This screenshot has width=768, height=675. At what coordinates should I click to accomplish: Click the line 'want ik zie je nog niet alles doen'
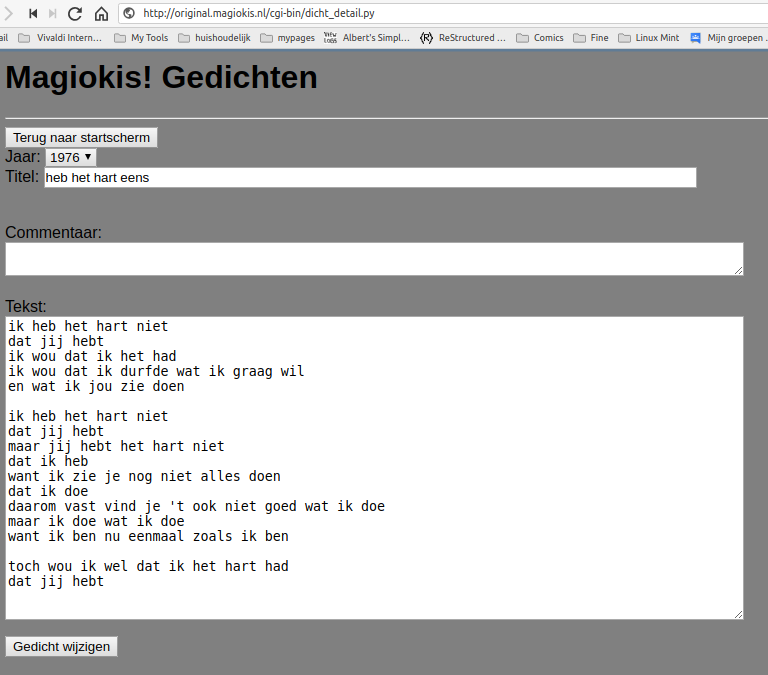click(x=144, y=476)
